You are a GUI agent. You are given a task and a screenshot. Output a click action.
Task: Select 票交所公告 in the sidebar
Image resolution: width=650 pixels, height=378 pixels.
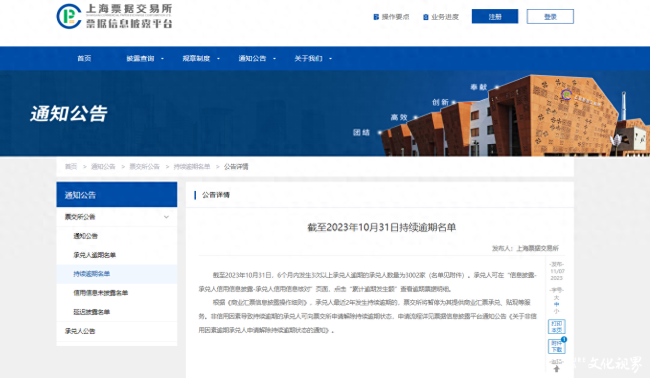[x=116, y=217]
